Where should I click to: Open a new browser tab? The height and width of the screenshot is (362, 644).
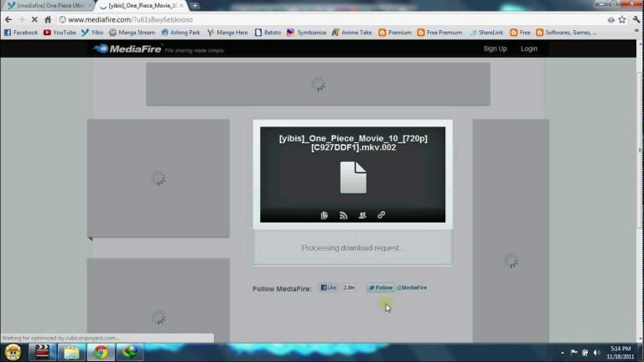(x=195, y=6)
